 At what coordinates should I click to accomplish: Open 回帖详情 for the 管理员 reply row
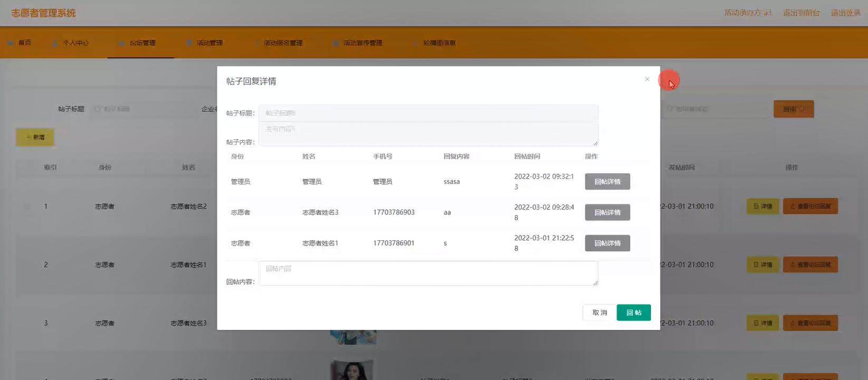click(x=607, y=181)
